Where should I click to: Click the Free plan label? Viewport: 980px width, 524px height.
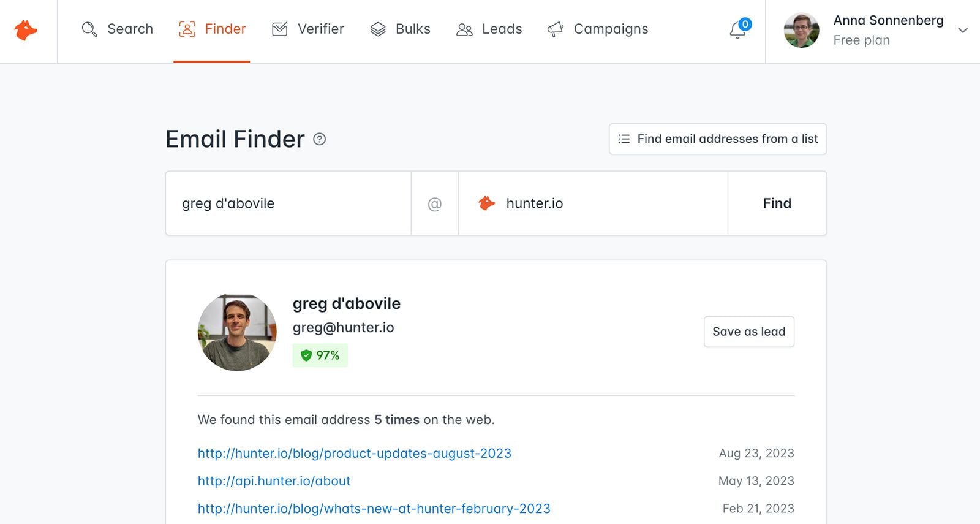[862, 40]
